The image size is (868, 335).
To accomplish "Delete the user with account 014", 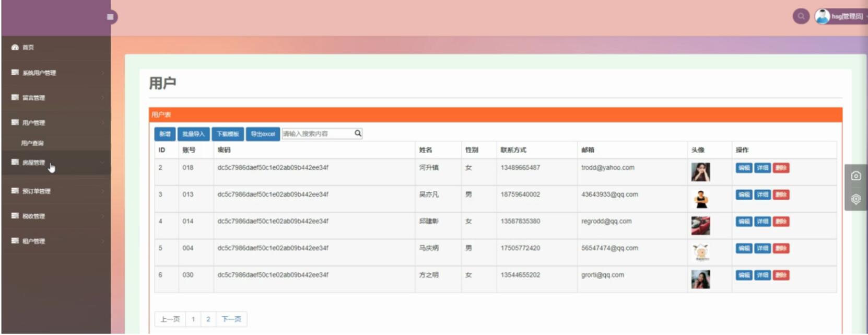I will point(781,222).
